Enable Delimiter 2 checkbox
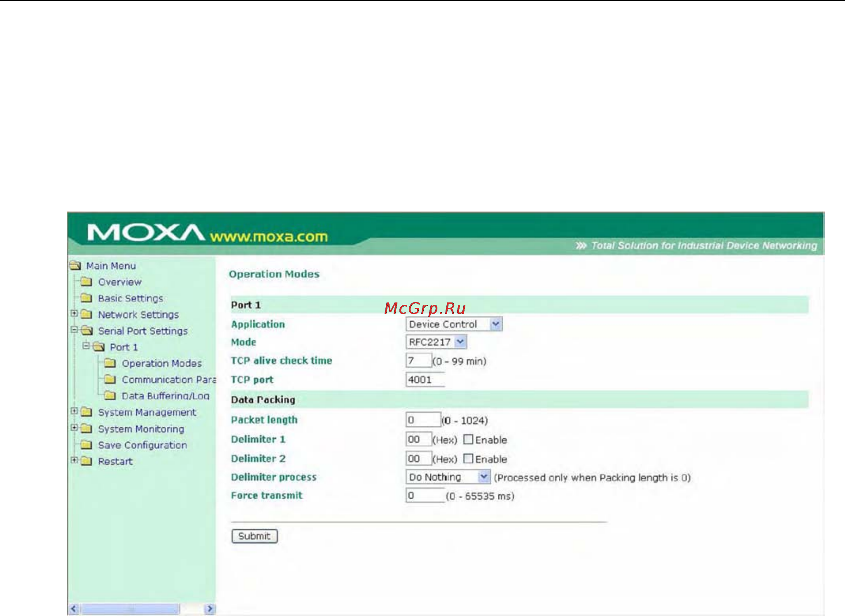Viewport: 845px width, 616px height. coord(468,458)
